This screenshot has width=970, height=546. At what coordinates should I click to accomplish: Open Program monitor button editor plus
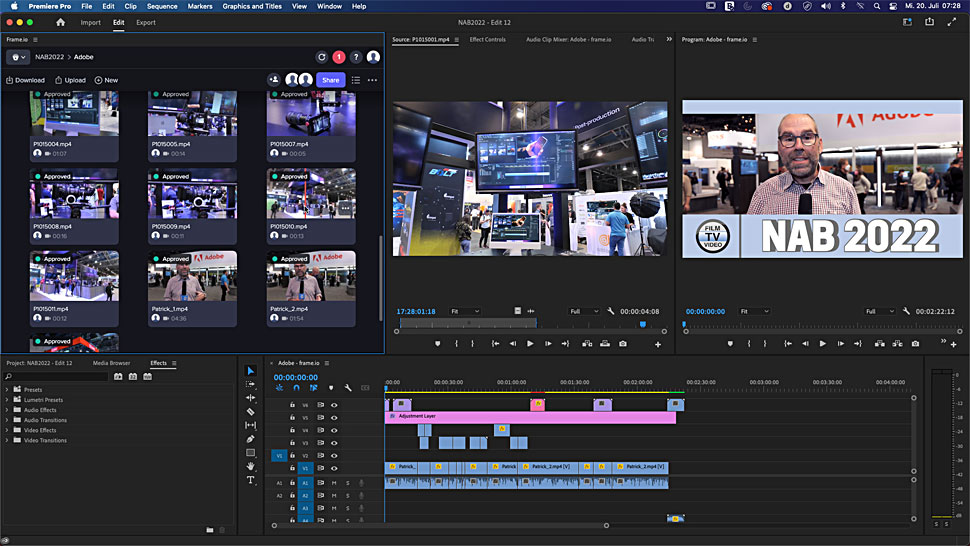954,344
